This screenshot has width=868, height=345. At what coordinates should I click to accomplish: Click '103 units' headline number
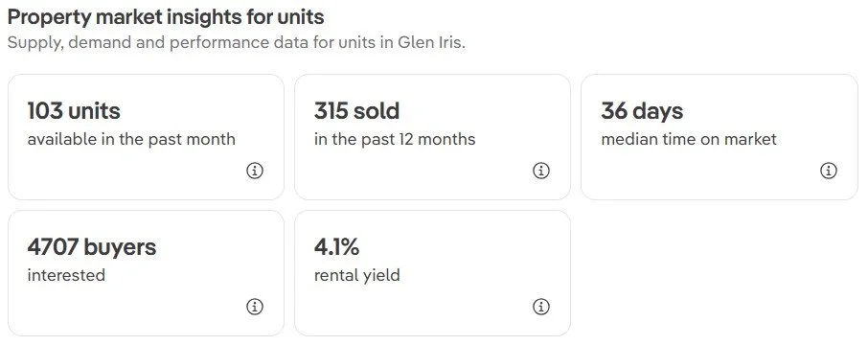click(x=74, y=111)
